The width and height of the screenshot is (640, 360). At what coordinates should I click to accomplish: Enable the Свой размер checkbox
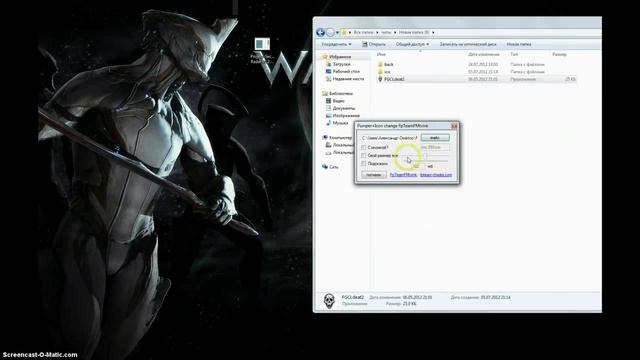point(364,156)
